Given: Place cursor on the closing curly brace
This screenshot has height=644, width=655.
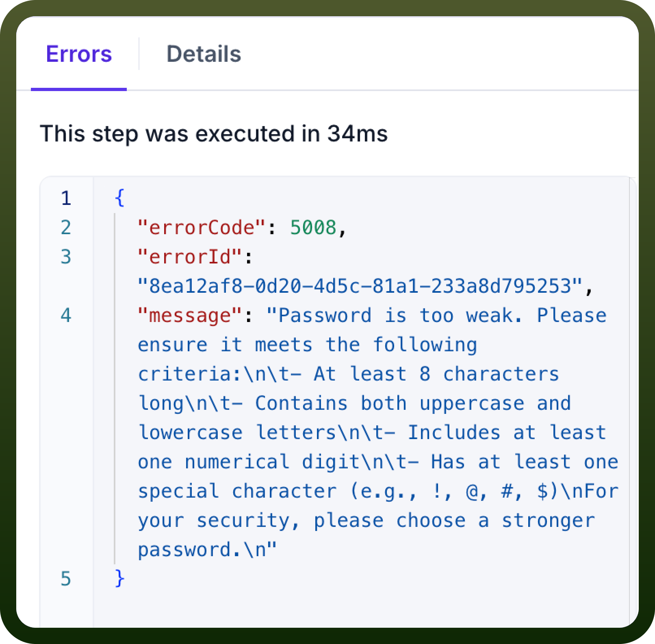Looking at the screenshot, I should 119,579.
